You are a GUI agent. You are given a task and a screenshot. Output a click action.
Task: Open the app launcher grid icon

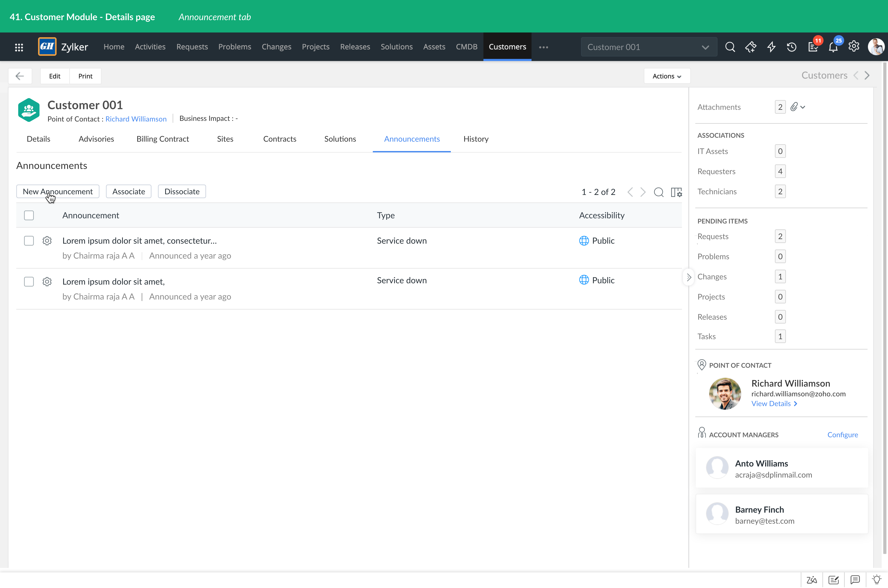point(19,47)
